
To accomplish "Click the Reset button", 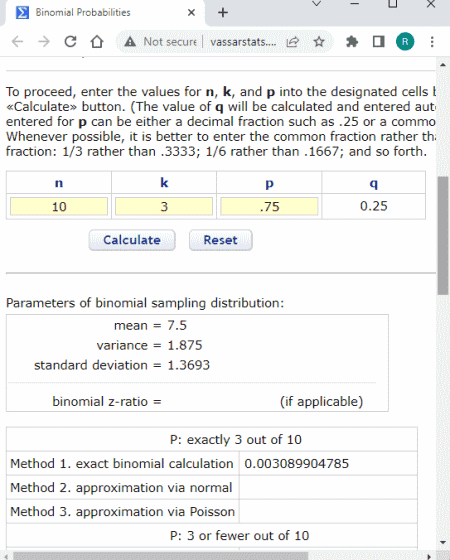I will click(221, 240).
